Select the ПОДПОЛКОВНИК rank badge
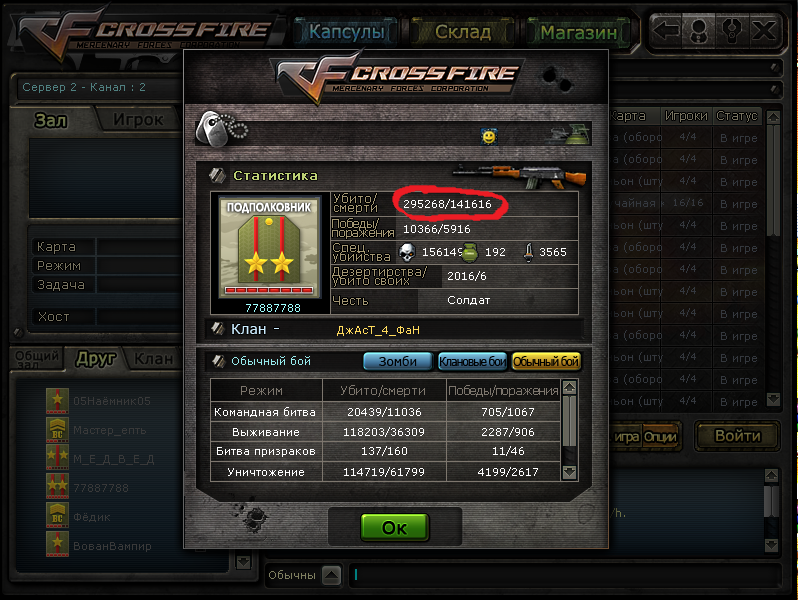 (x=269, y=248)
